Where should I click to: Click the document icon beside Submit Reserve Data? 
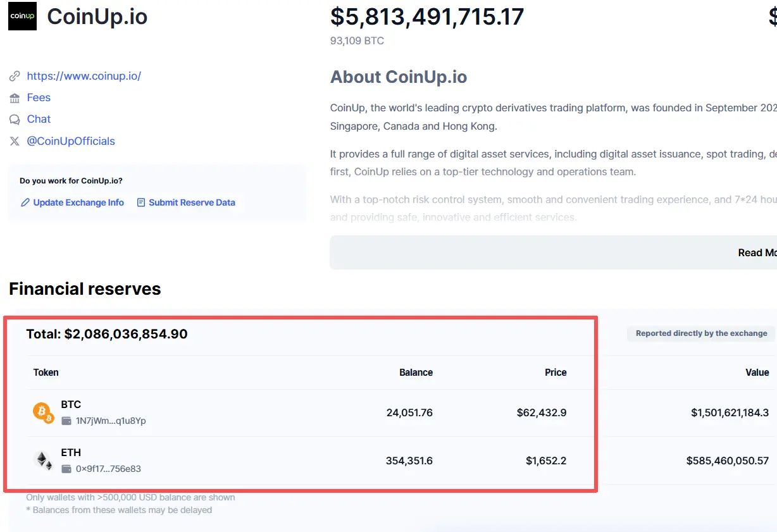click(x=141, y=203)
